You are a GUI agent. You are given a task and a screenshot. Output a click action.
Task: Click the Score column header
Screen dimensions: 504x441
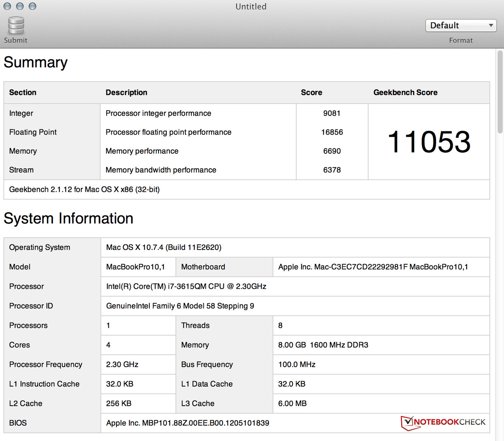(312, 92)
